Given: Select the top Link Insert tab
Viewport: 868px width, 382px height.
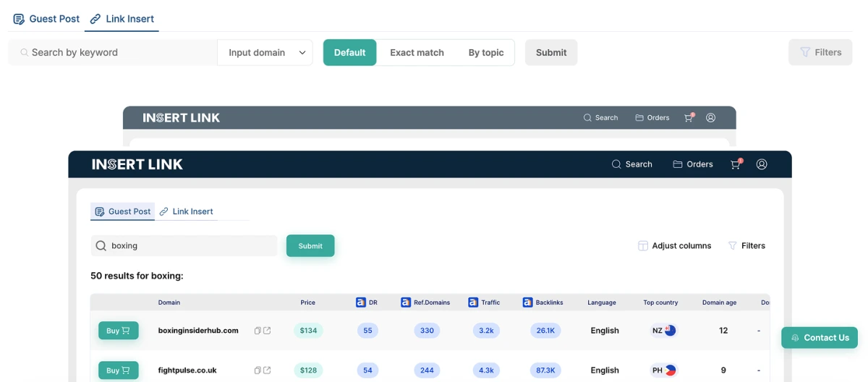Looking at the screenshot, I should pyautogui.click(x=122, y=19).
